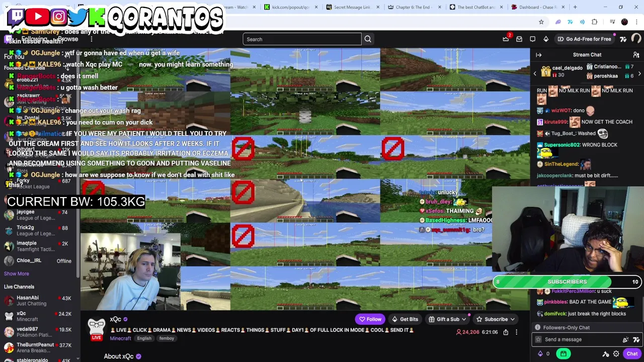Open moderation sword tool icon in chat

point(606,354)
